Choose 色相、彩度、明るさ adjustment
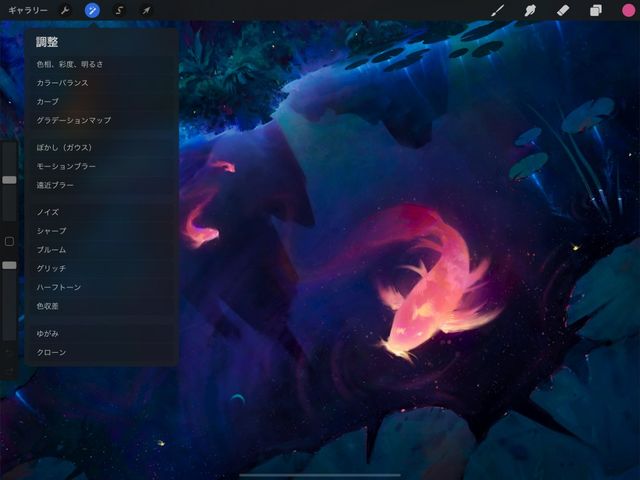This screenshot has width=640, height=480. click(102, 64)
